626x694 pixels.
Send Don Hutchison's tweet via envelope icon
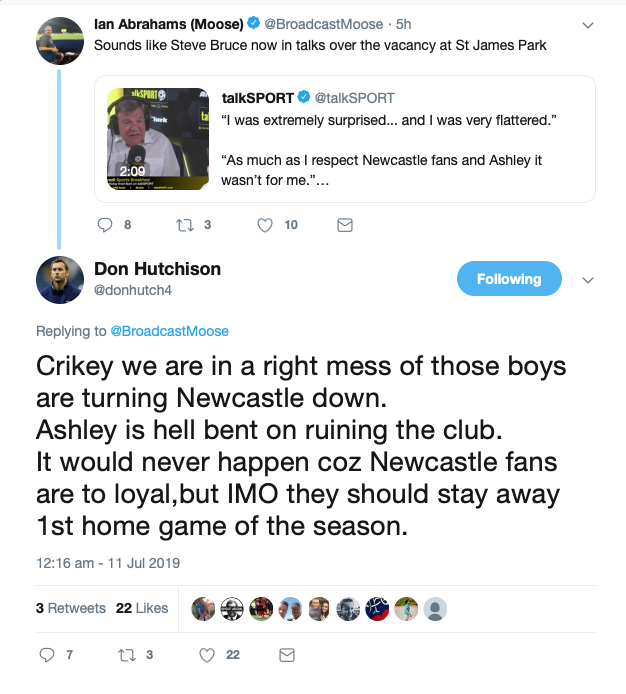[x=287, y=655]
